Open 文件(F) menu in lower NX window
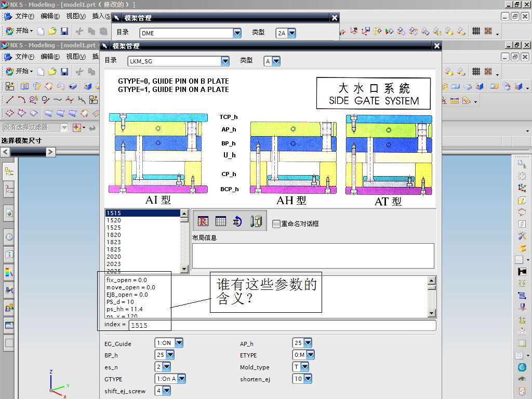This screenshot has height=399, width=532. pos(24,57)
